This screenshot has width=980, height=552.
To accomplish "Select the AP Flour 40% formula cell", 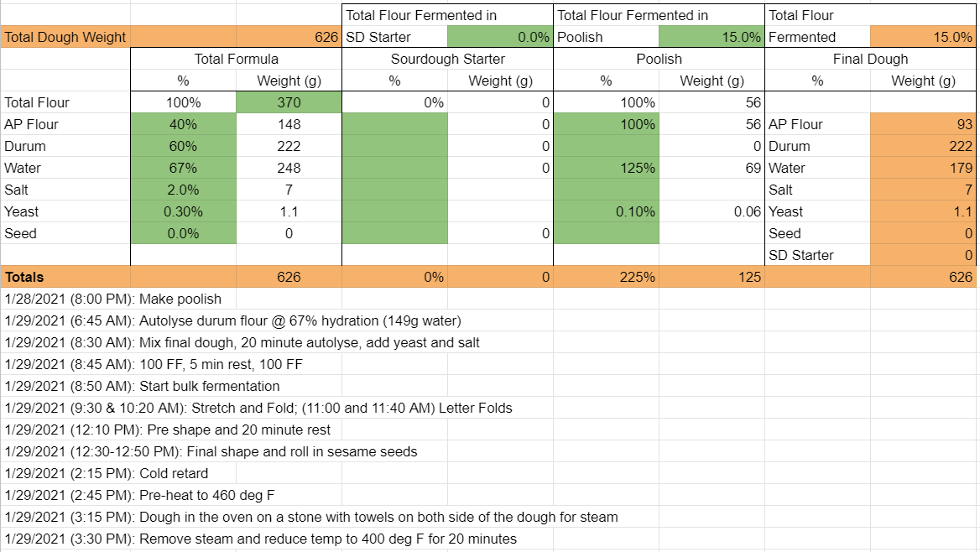I will coord(183,124).
